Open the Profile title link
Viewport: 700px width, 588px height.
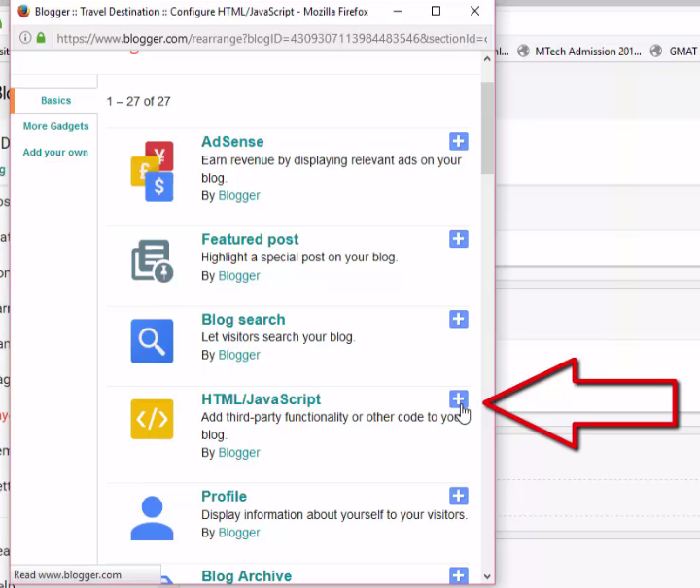tap(225, 496)
